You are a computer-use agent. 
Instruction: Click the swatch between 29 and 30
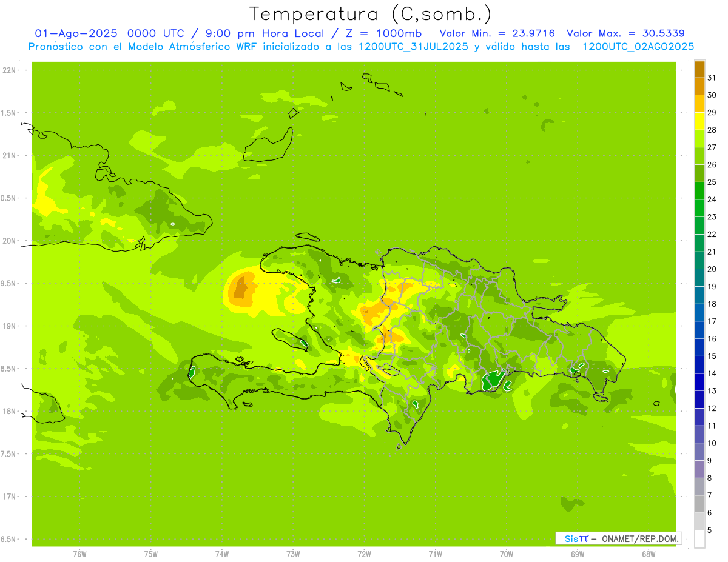click(x=699, y=104)
